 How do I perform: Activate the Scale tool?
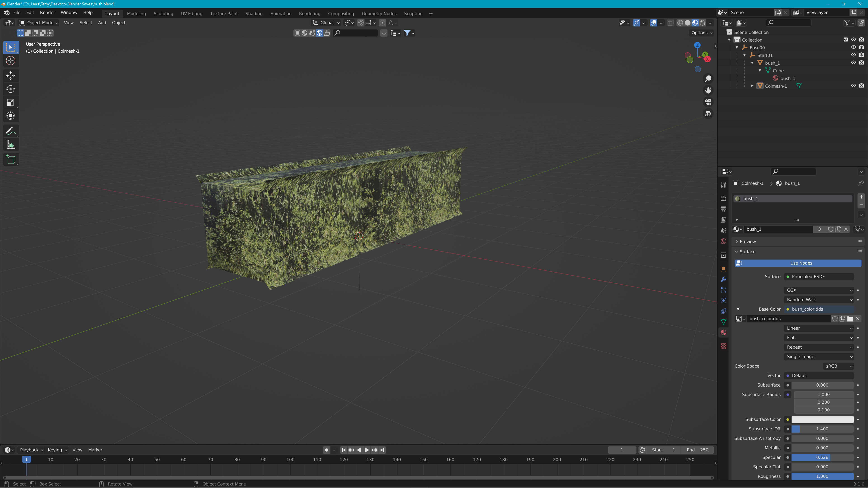click(10, 103)
